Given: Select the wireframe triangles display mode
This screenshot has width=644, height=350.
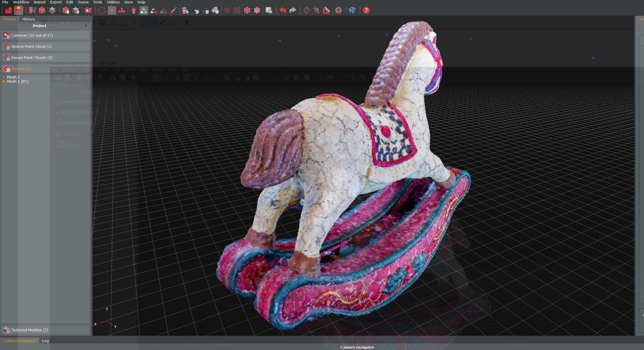Looking at the screenshot, I should point(164,10).
